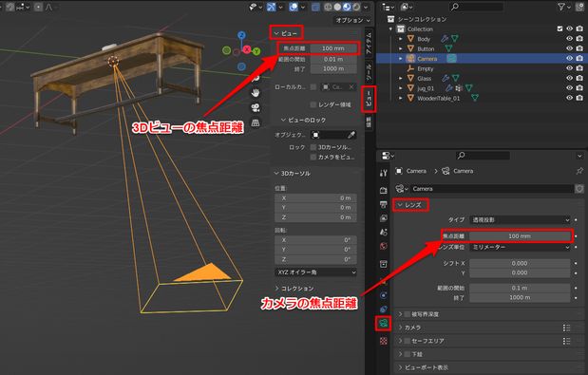Enable the レンダー領域 checkbox
This screenshot has height=375, width=588.
313,104
